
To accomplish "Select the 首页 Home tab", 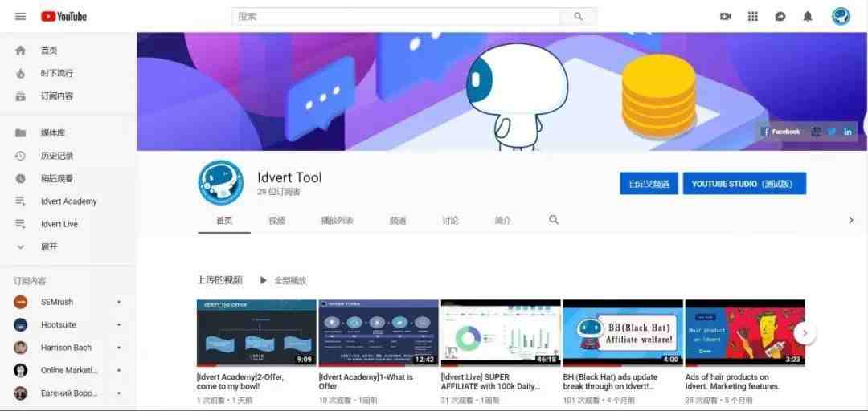I will (224, 220).
